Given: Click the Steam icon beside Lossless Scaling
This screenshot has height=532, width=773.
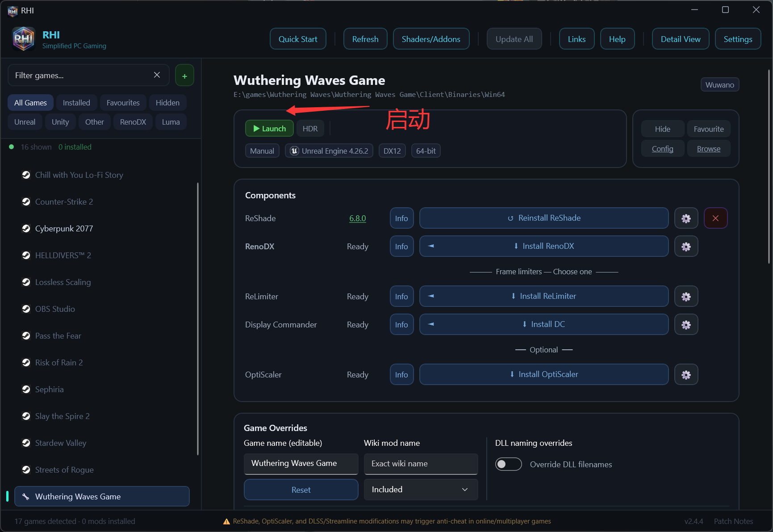Looking at the screenshot, I should click(26, 282).
